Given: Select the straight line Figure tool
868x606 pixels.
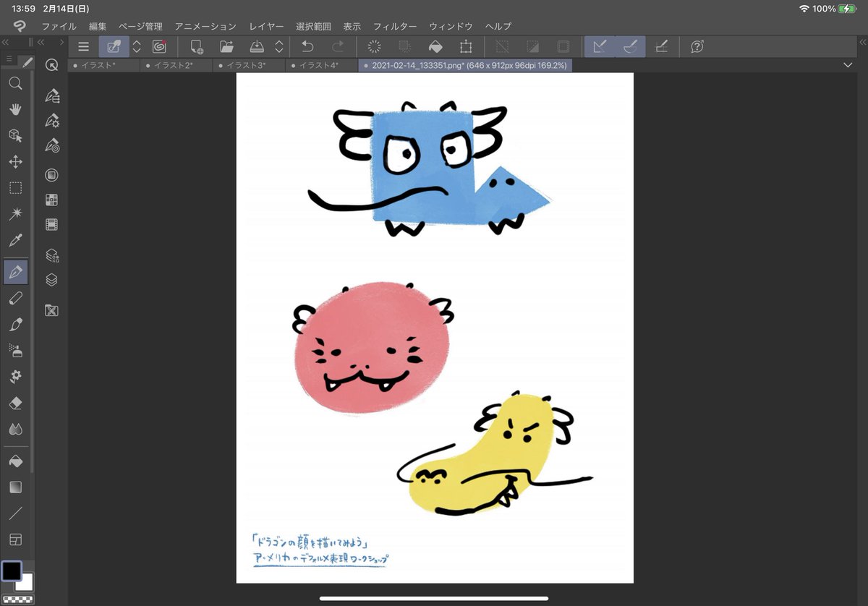Looking at the screenshot, I should [15, 513].
